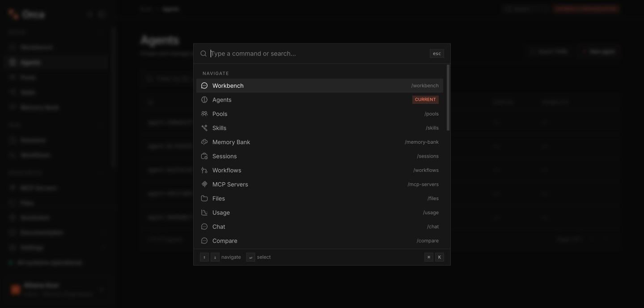This screenshot has height=308, width=644.
Task: Focus the 'Type a command or search' field
Action: click(x=318, y=54)
